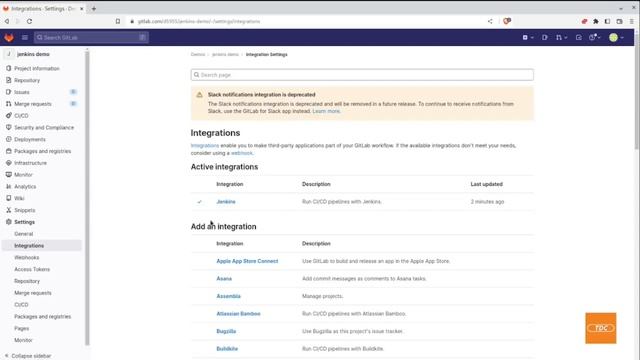
Task: Open the Help dropdown in top bar
Action: (595, 38)
